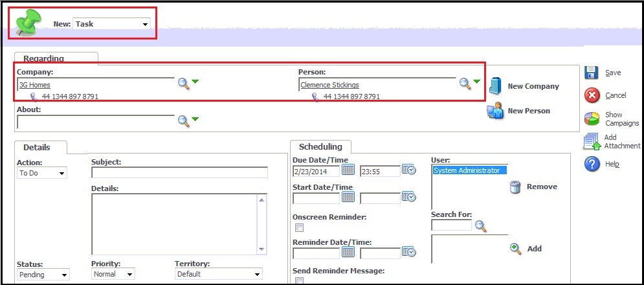Click the Remove trash can icon

tap(515, 187)
